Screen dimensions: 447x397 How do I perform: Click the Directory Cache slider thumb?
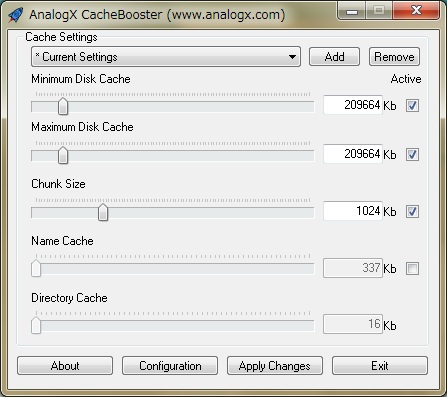pyautogui.click(x=36, y=326)
